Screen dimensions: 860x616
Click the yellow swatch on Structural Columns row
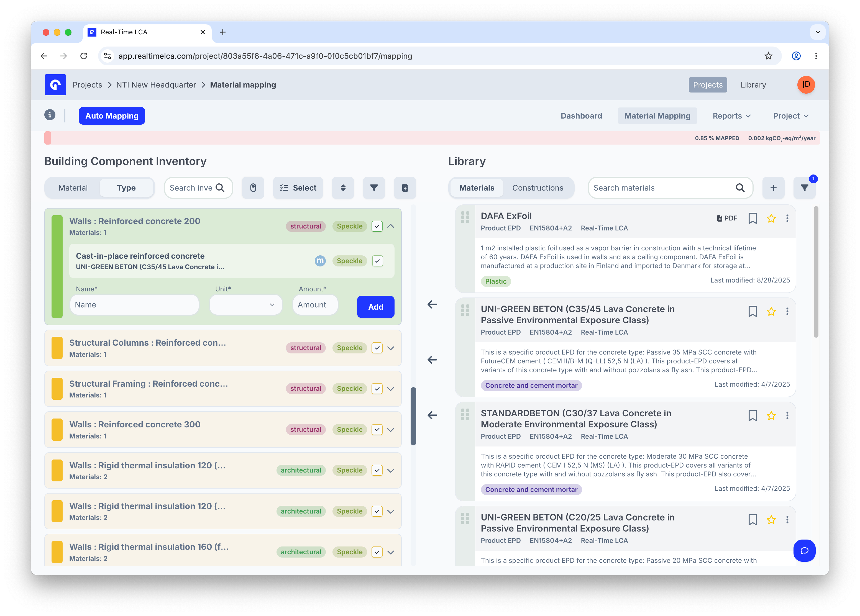[57, 348]
